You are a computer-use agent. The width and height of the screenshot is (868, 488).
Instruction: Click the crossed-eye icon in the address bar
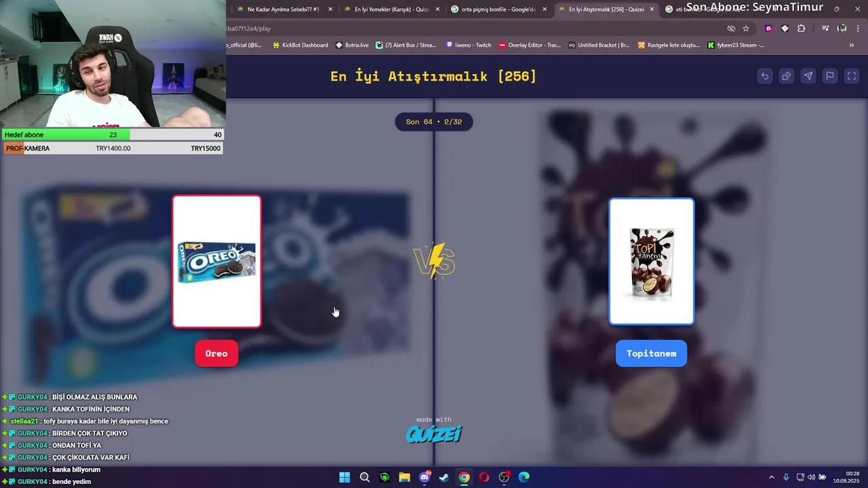[x=731, y=28]
